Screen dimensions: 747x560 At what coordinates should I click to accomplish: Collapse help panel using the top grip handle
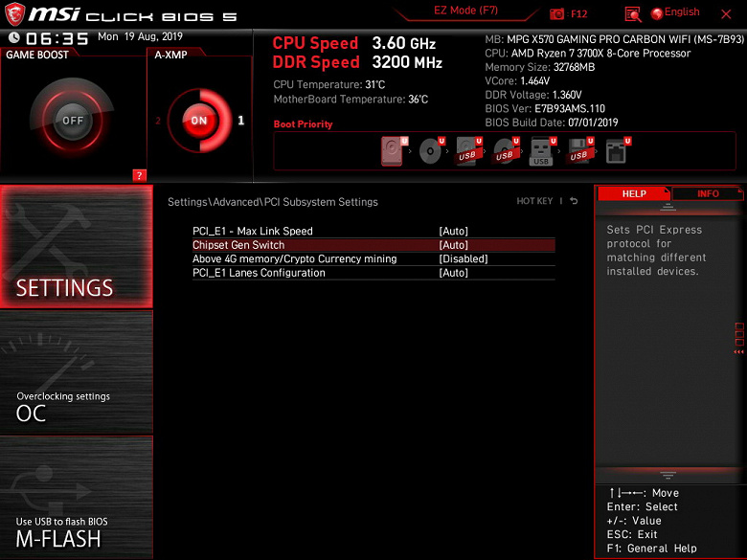pos(668,207)
